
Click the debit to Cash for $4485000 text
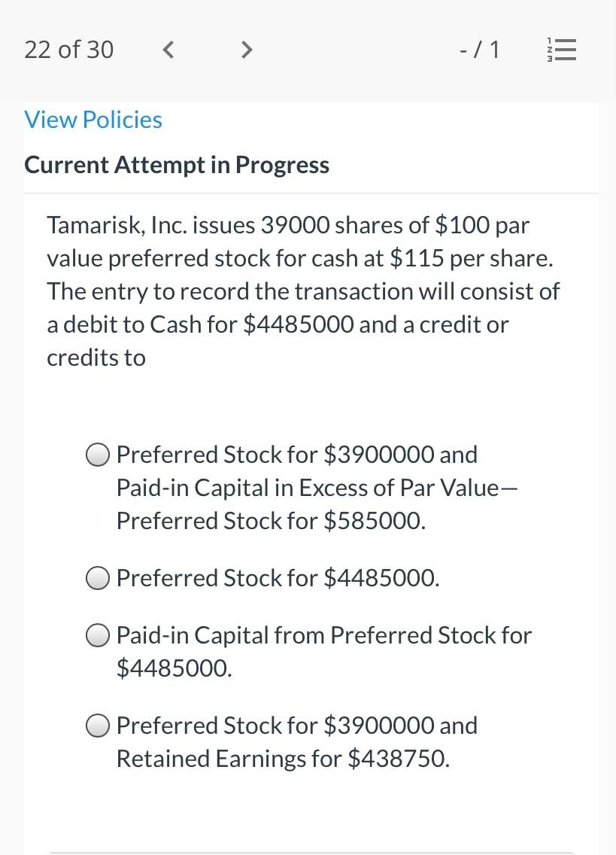tap(209, 324)
